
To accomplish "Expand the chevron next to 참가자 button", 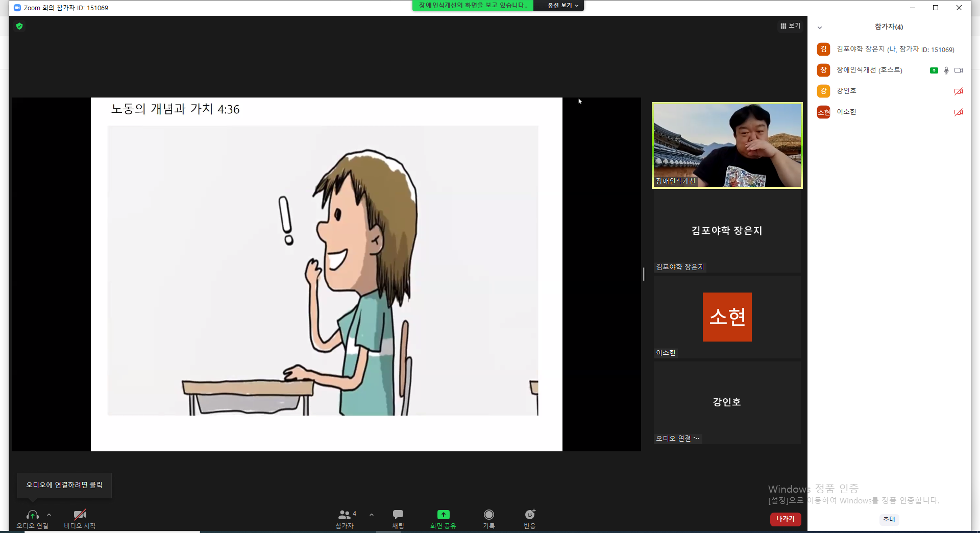I will point(372,515).
